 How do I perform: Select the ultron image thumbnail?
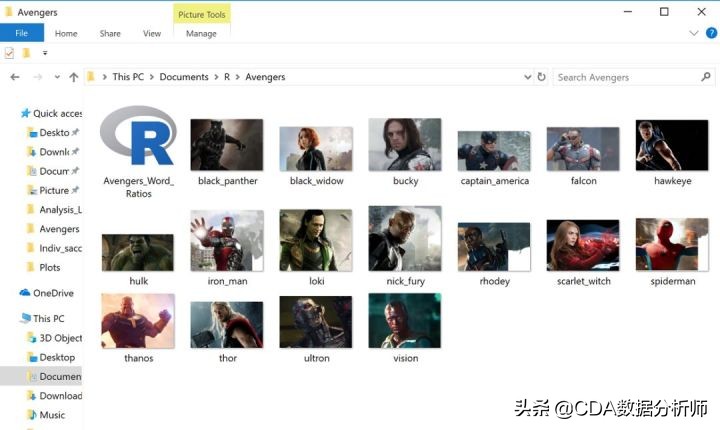click(x=316, y=322)
